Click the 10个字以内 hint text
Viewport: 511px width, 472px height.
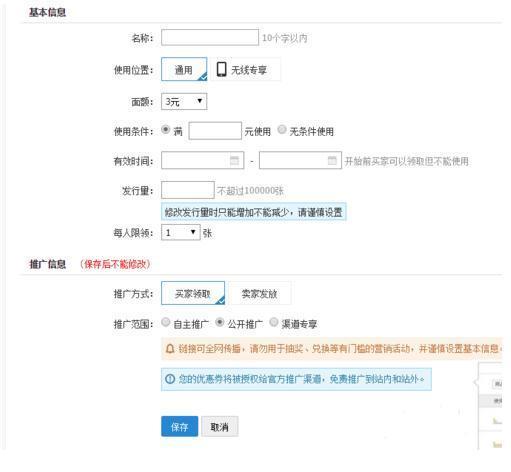(285, 38)
